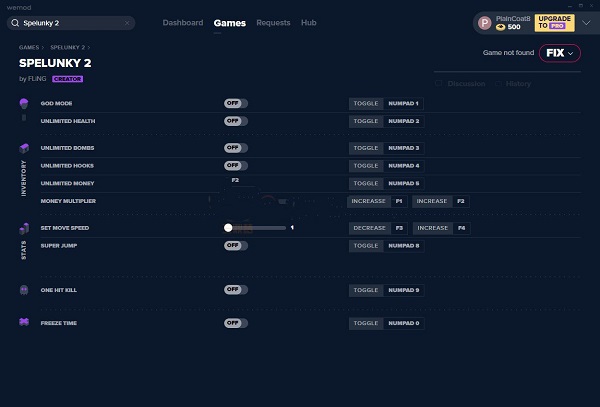
Task: Click the Upgrade to Pro button
Action: pos(554,23)
